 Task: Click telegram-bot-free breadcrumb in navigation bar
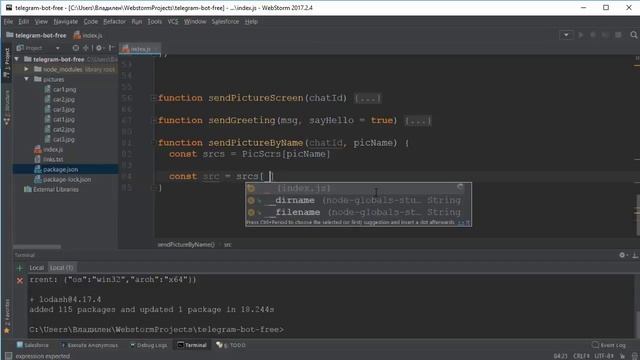[x=36, y=36]
